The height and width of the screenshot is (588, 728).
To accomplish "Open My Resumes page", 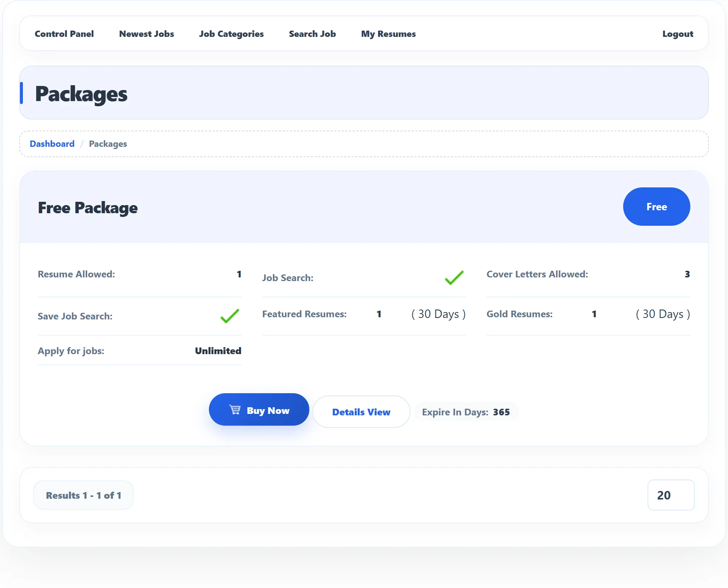I will 388,34.
